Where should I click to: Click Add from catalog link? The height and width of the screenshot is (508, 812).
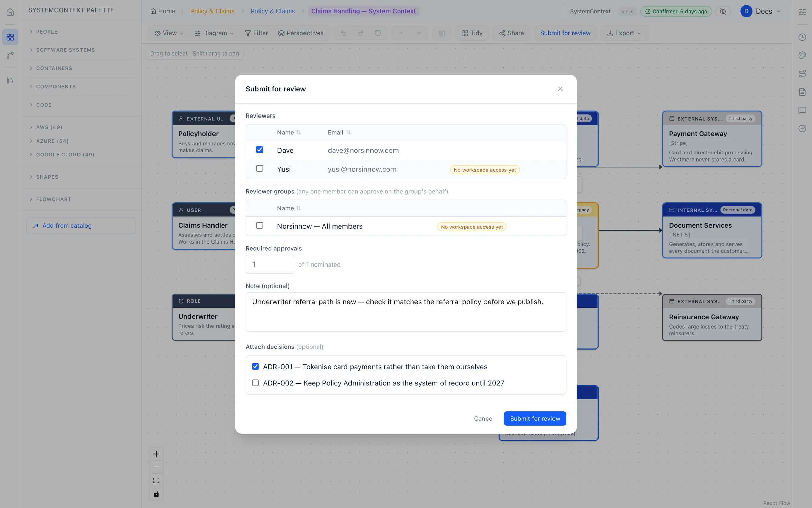click(81, 226)
